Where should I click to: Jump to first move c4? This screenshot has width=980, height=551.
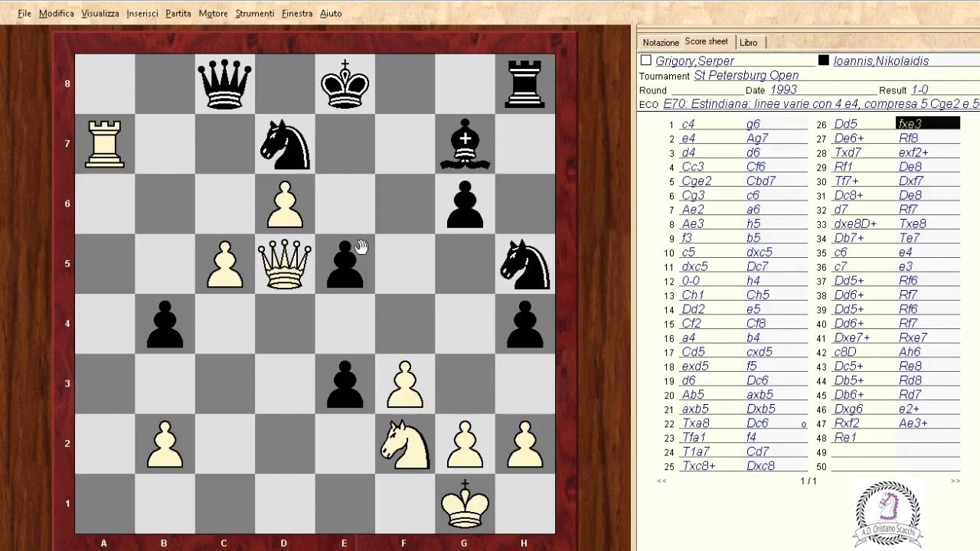tap(710, 124)
